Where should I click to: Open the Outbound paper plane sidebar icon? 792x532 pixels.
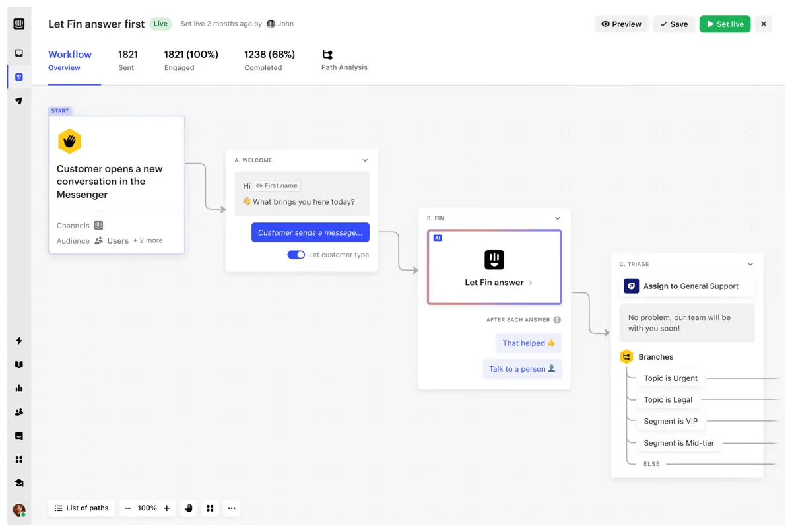click(x=18, y=101)
